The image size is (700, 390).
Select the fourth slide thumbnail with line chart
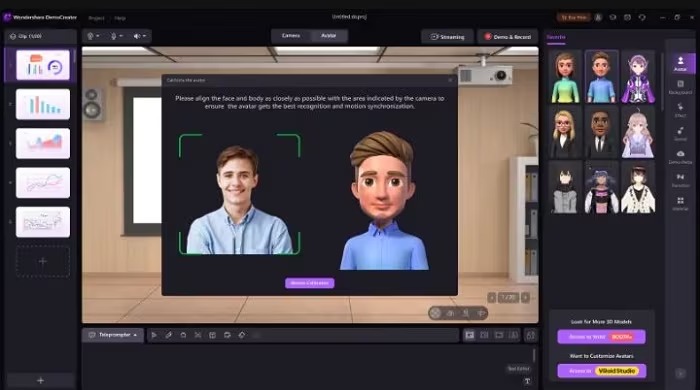point(43,183)
